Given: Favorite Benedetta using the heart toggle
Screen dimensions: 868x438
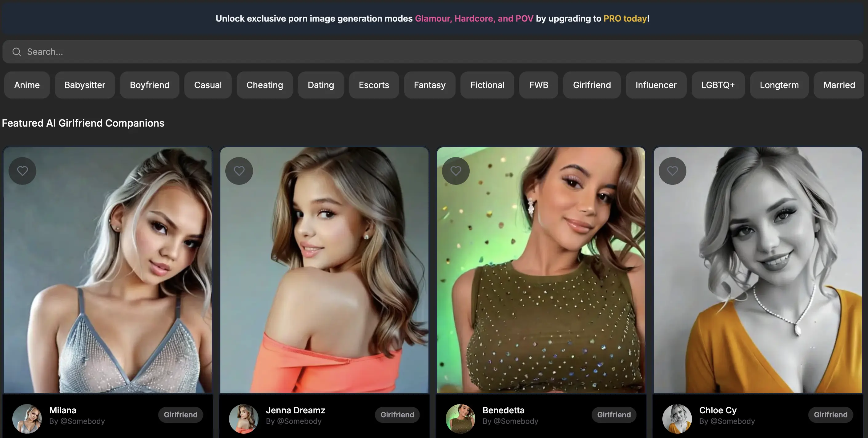Looking at the screenshot, I should point(456,171).
